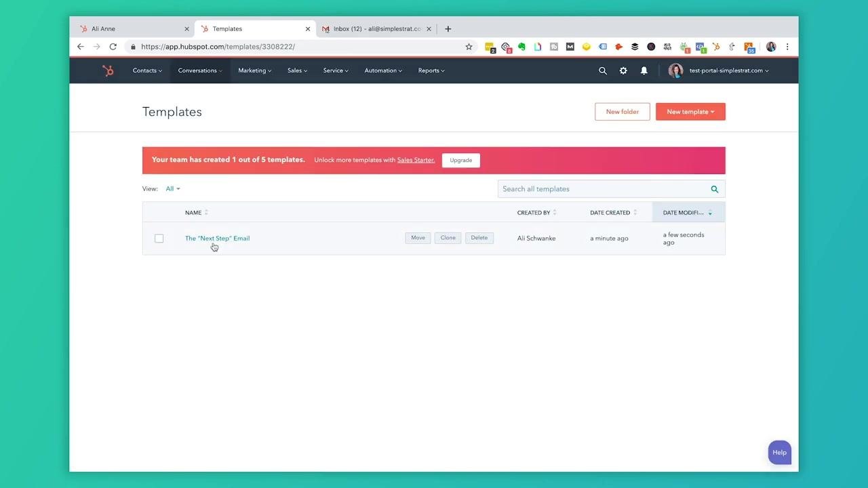
Task: Switch to the Gmail Inbox (12) tab
Action: point(376,29)
